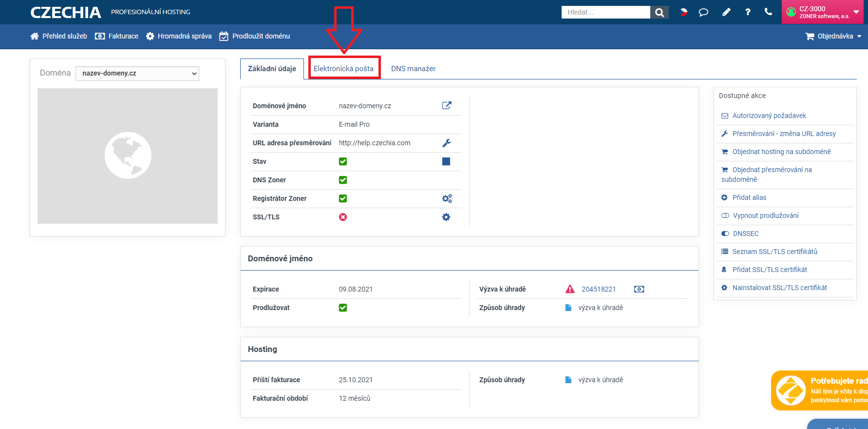868x429 pixels.
Task: Toggle the Prodlužovat green checkbox
Action: pos(343,308)
